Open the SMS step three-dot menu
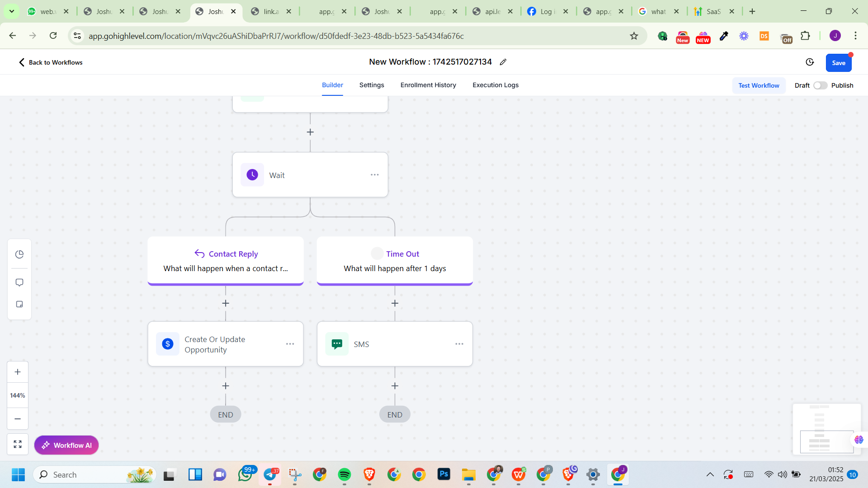 coord(459,344)
